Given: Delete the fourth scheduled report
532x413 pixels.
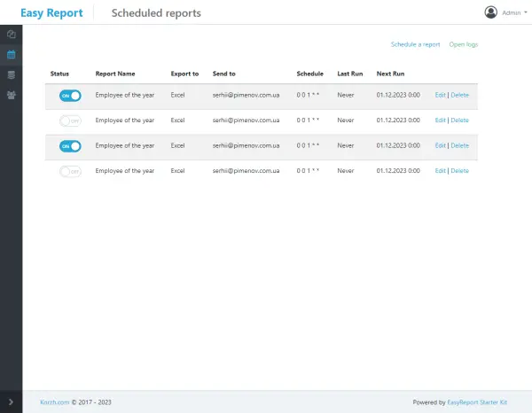Looking at the screenshot, I should 459,170.
